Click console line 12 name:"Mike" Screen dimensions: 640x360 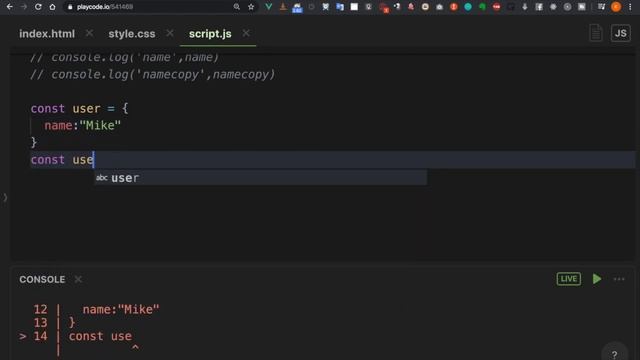[x=96, y=309]
